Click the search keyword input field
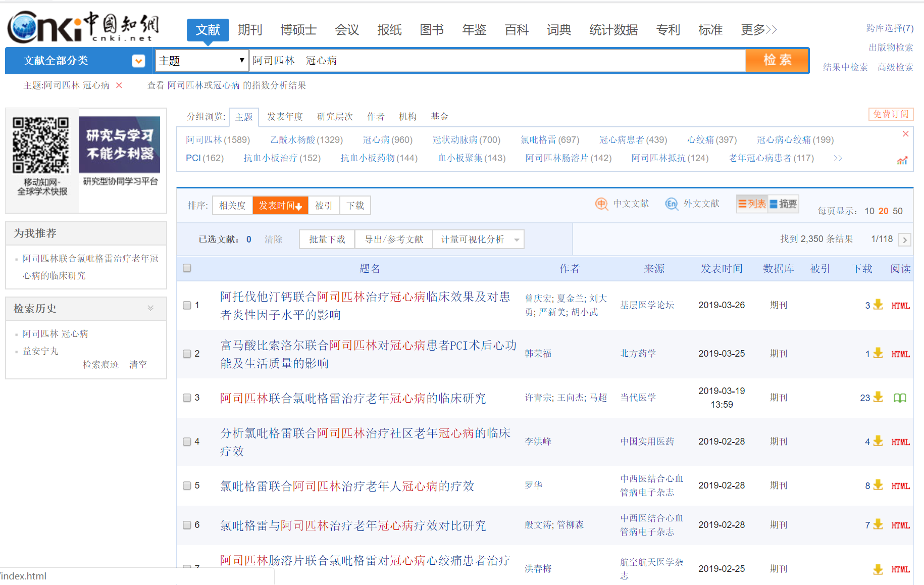 coord(498,61)
